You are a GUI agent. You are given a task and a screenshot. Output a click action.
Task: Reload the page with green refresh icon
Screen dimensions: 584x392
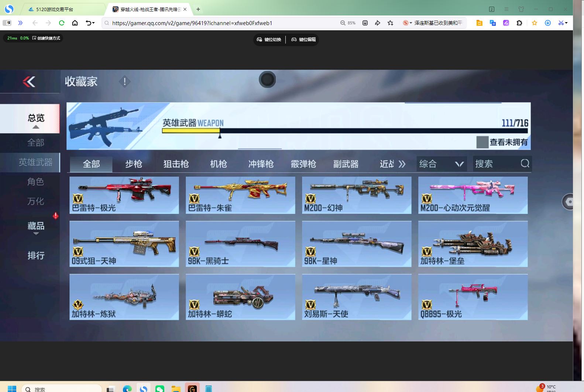[x=62, y=23]
